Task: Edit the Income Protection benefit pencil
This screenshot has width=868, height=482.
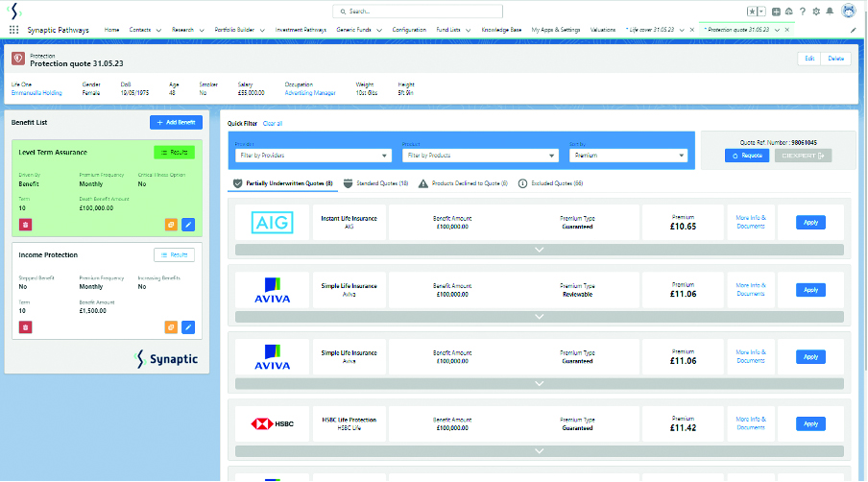Action: [188, 327]
